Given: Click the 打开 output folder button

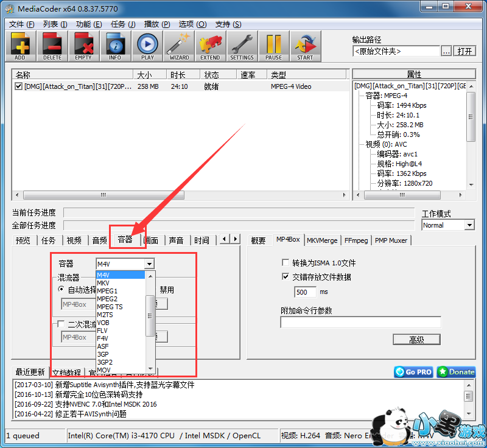Looking at the screenshot, I should [464, 51].
